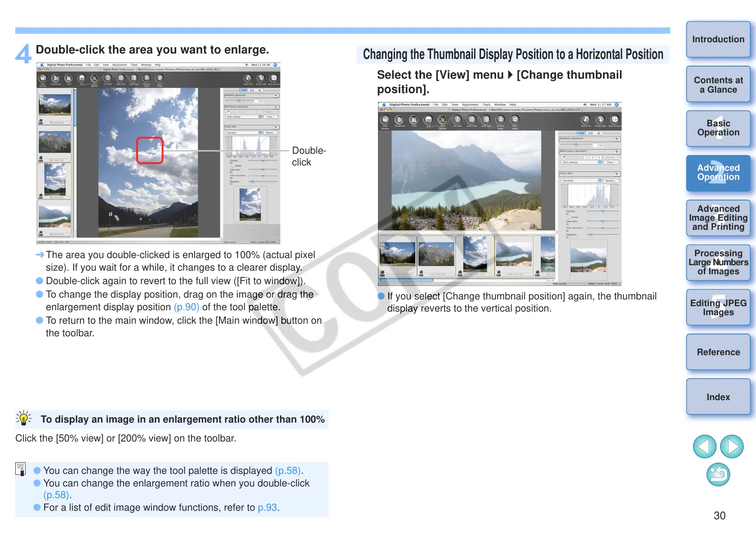Open Adjustment menu in horizontal-thumbnail screenshot
The image size is (756, 535).
470,105
